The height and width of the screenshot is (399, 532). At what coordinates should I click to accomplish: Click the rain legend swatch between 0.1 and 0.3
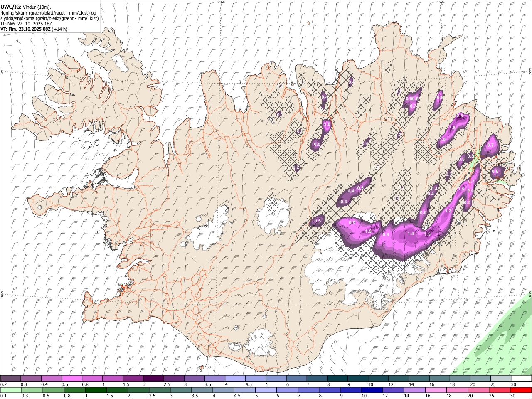tap(11, 390)
